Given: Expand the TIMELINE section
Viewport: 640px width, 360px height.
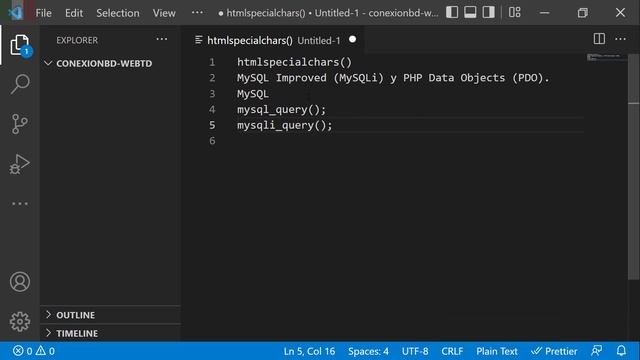Looking at the screenshot, I should [110, 333].
